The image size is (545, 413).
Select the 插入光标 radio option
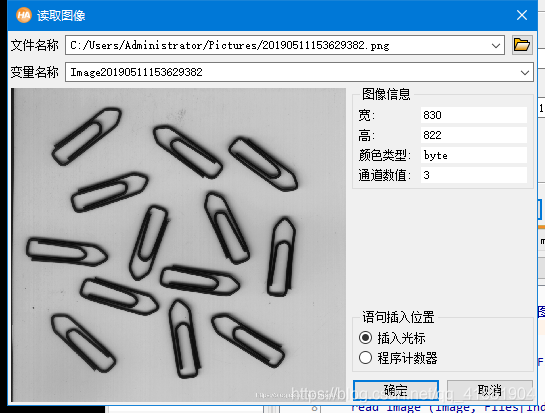[365, 338]
